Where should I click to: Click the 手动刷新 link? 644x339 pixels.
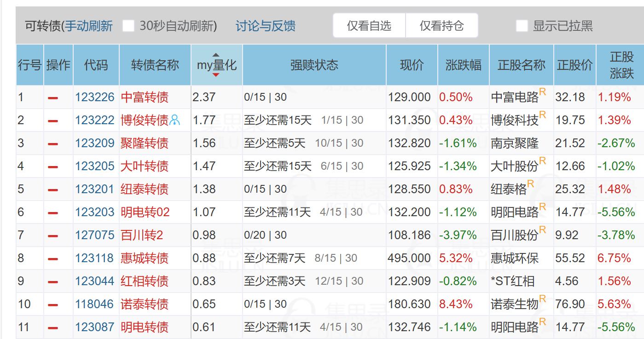89,26
